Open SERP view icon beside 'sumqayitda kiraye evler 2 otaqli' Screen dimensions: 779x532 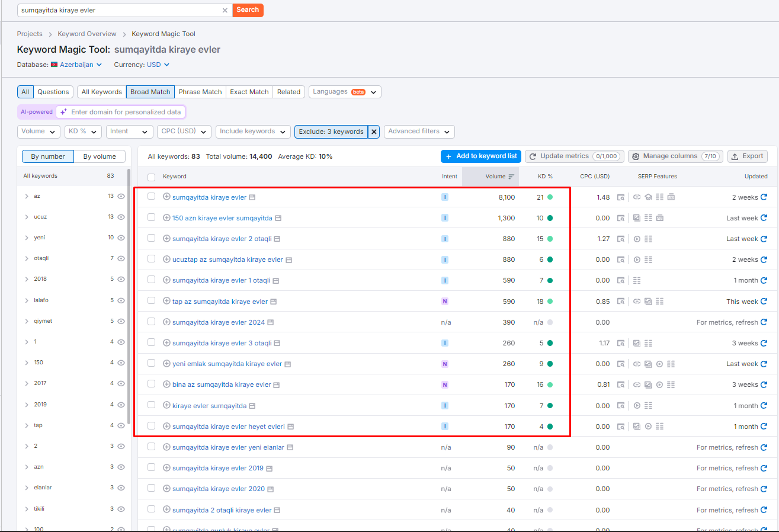pos(277,239)
